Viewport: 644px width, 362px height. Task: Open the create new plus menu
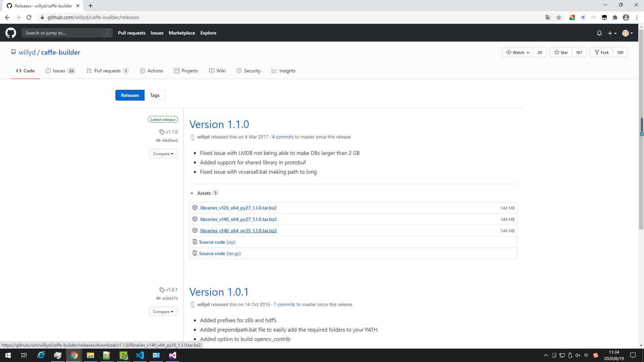point(612,33)
